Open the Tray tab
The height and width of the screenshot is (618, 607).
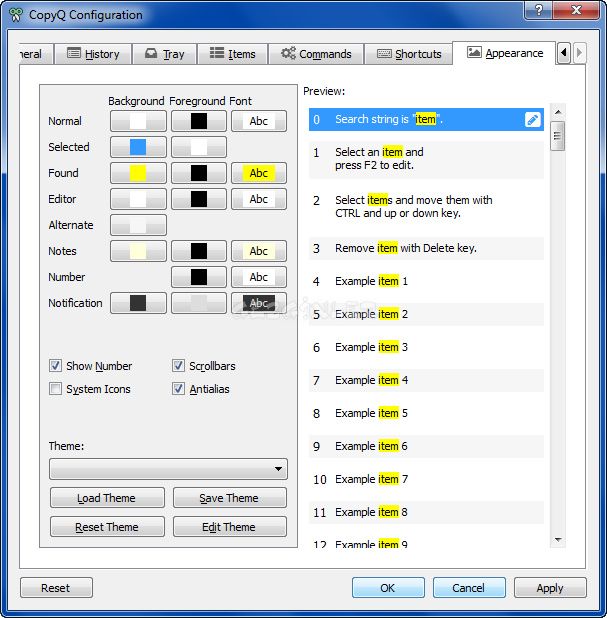(x=164, y=54)
